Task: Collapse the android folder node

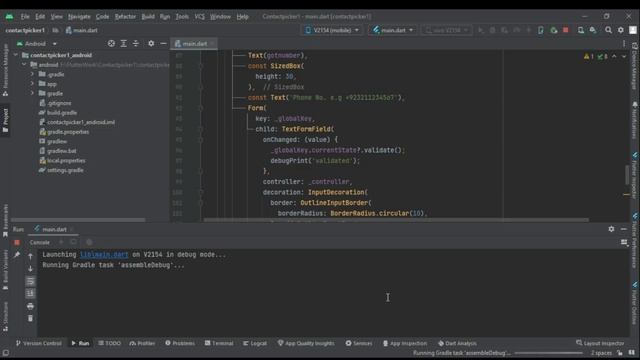Action: [24, 64]
